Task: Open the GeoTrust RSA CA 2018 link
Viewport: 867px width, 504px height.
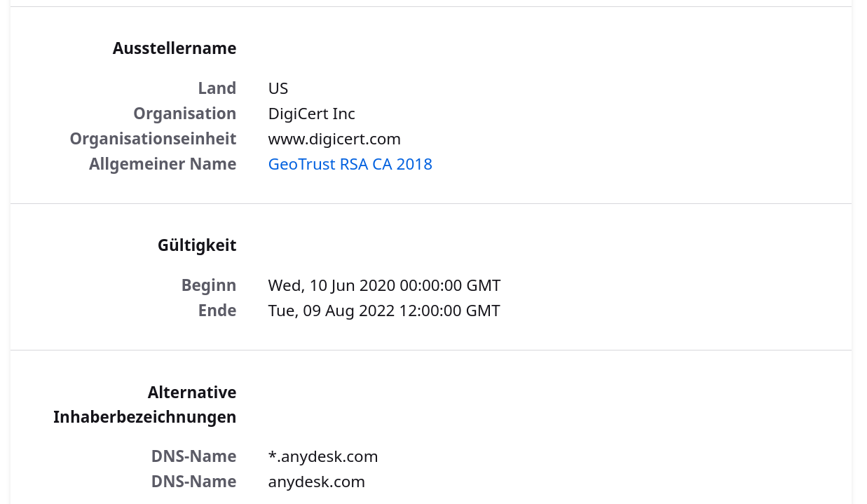Action: [350, 164]
